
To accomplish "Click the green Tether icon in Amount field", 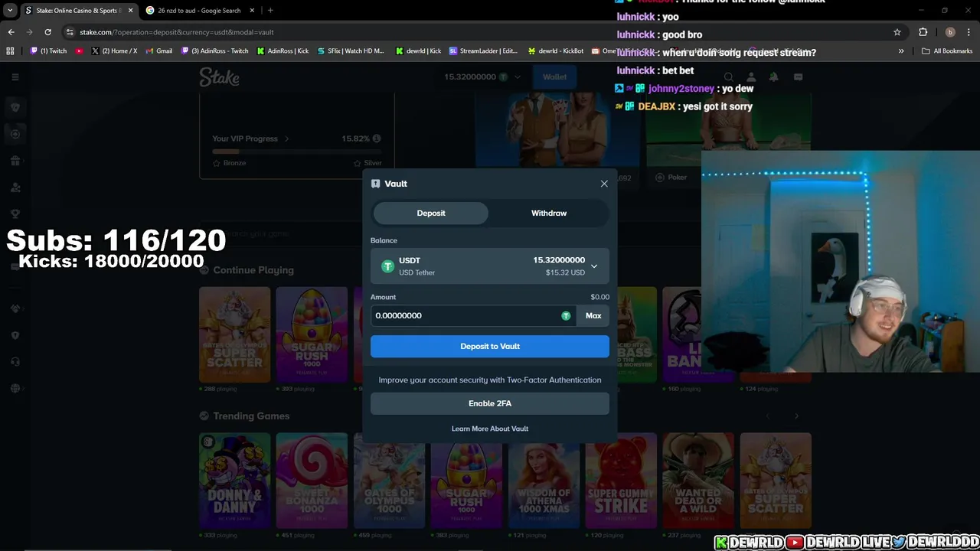I will point(566,315).
